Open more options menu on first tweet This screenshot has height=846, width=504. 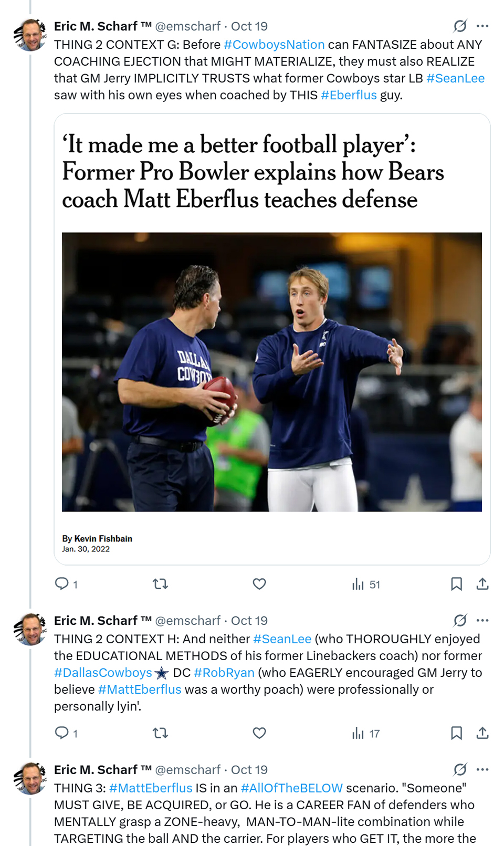pos(482,26)
